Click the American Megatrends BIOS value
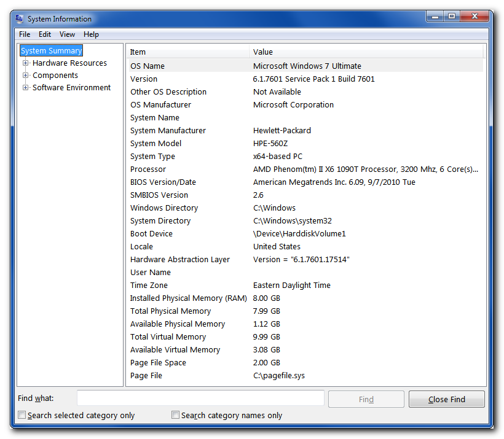The height and width of the screenshot is (439, 504). pos(334,182)
